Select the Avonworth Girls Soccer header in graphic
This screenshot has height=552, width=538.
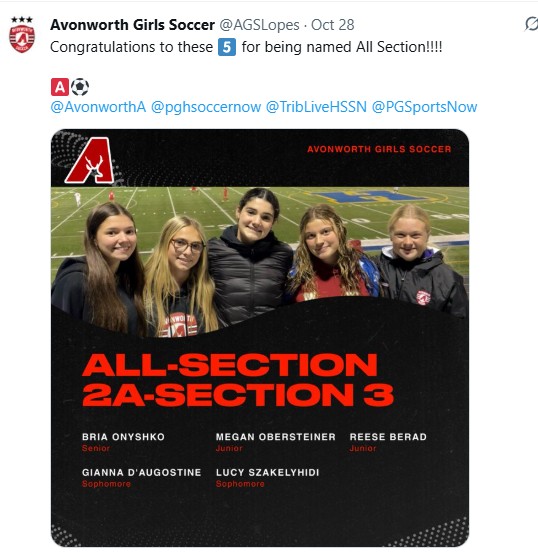379,149
